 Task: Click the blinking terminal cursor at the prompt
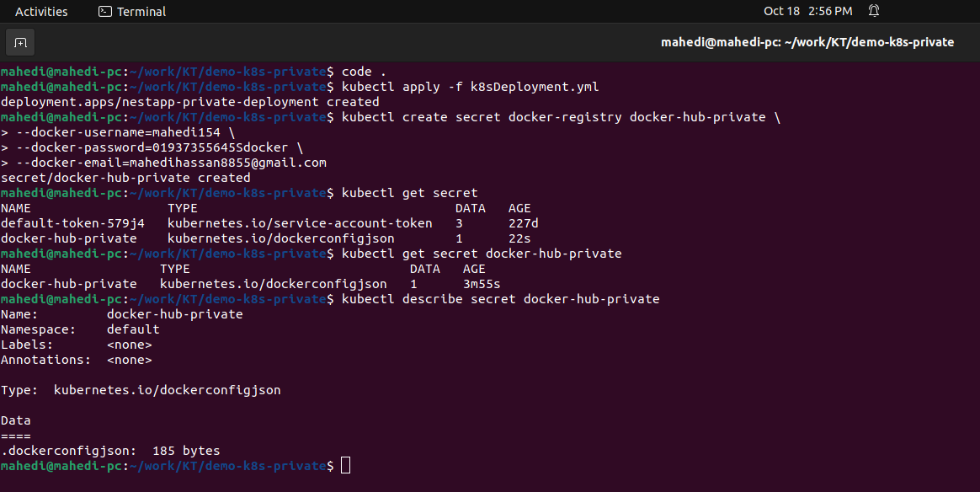click(x=345, y=464)
